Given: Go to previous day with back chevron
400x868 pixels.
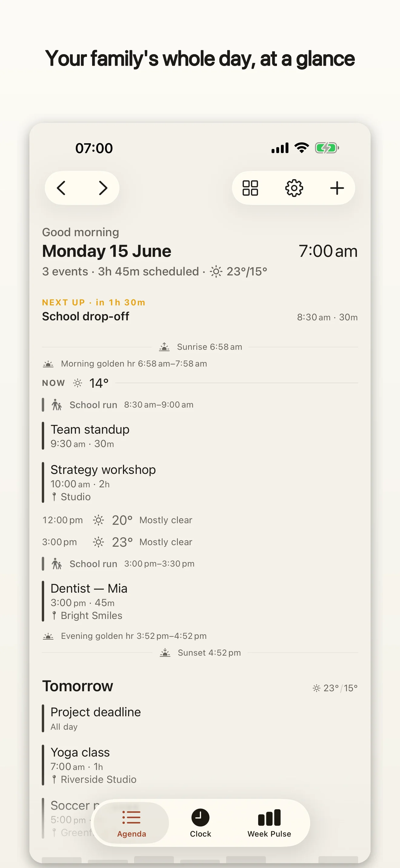Looking at the screenshot, I should pos(61,188).
